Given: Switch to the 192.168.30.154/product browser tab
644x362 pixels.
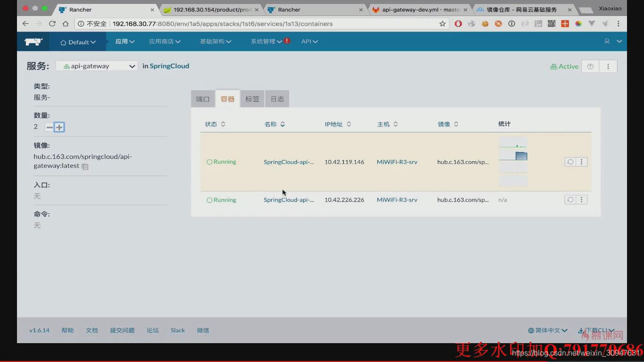Looking at the screenshot, I should point(212,9).
